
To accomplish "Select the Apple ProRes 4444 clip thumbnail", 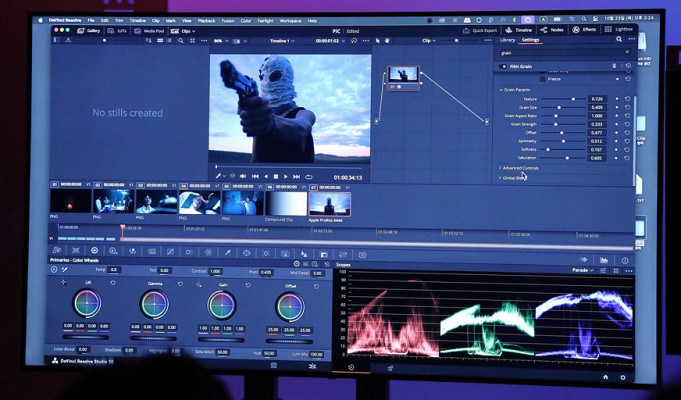I will (328, 203).
